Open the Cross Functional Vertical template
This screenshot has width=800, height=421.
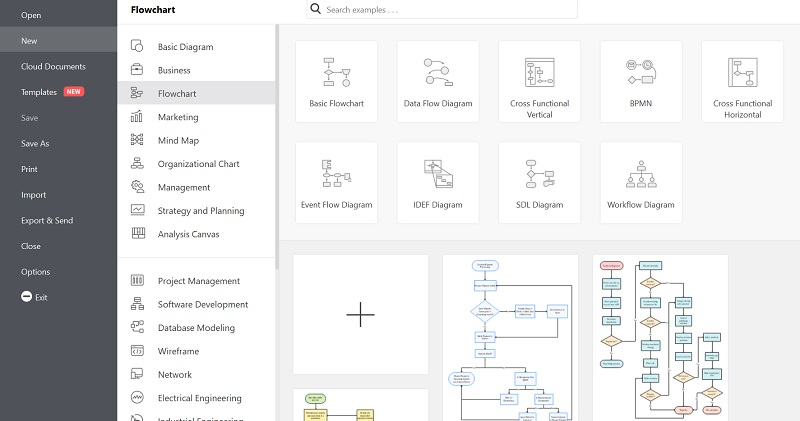point(539,82)
